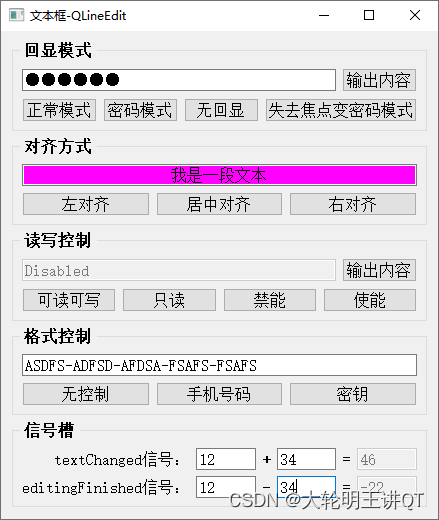
Task: Apply 密钥 format button
Action: 353,394
